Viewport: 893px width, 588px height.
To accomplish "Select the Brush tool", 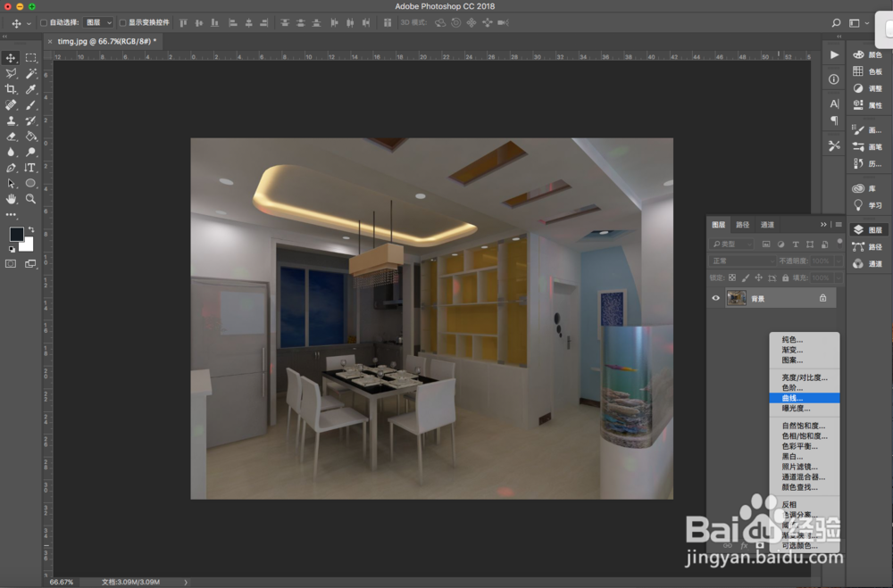I will [30, 104].
